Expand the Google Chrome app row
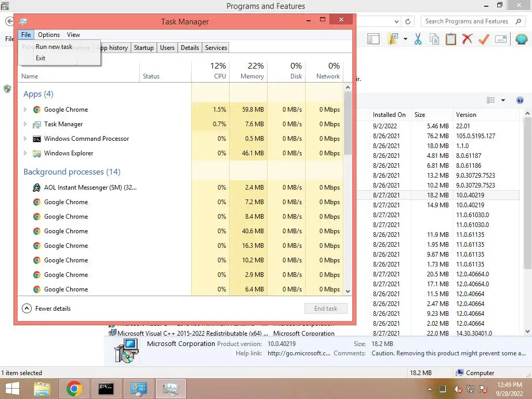The width and height of the screenshot is (532, 399). coord(25,110)
